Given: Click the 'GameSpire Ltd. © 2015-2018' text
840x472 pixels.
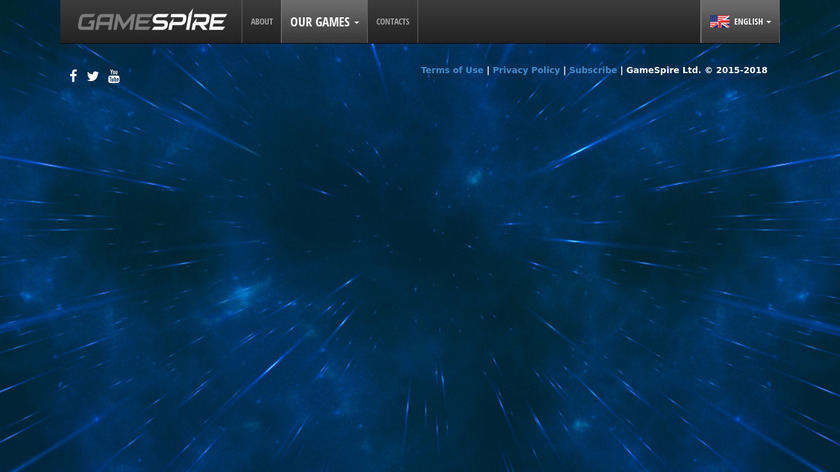Looking at the screenshot, I should tap(696, 70).
